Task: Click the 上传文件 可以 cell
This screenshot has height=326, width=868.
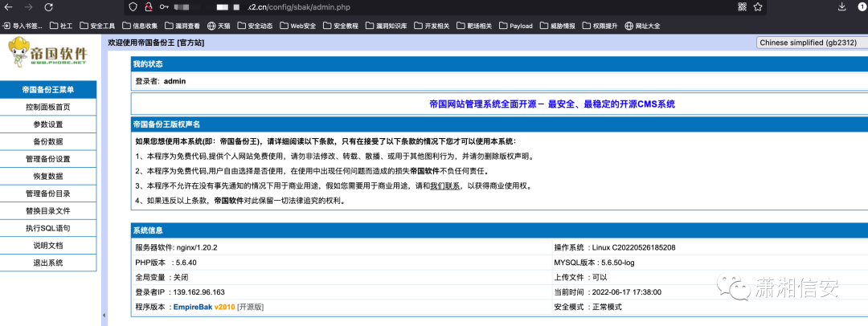Action: pos(710,277)
